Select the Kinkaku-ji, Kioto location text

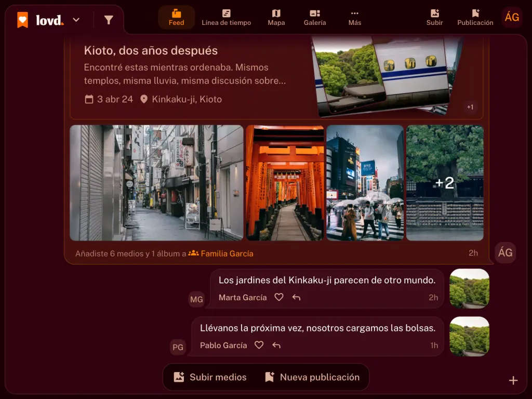coord(187,99)
